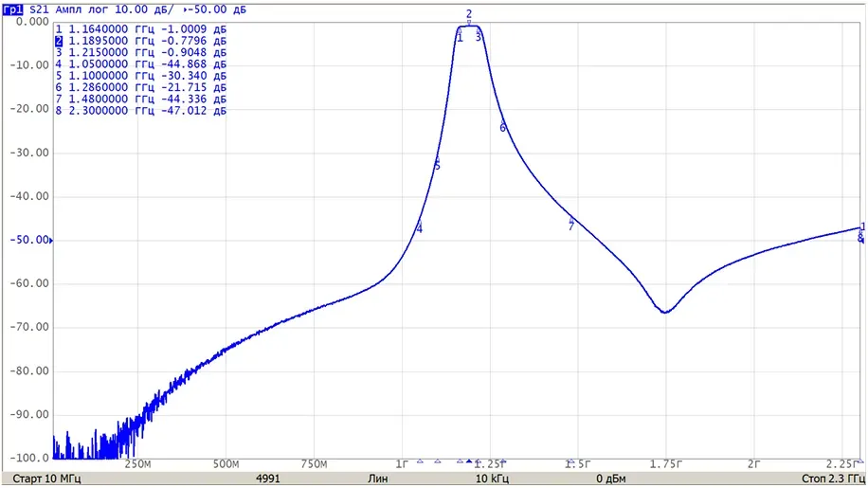
Task: Select marker 8 row at 2.3000000 ГГц
Action: pyautogui.click(x=141, y=110)
